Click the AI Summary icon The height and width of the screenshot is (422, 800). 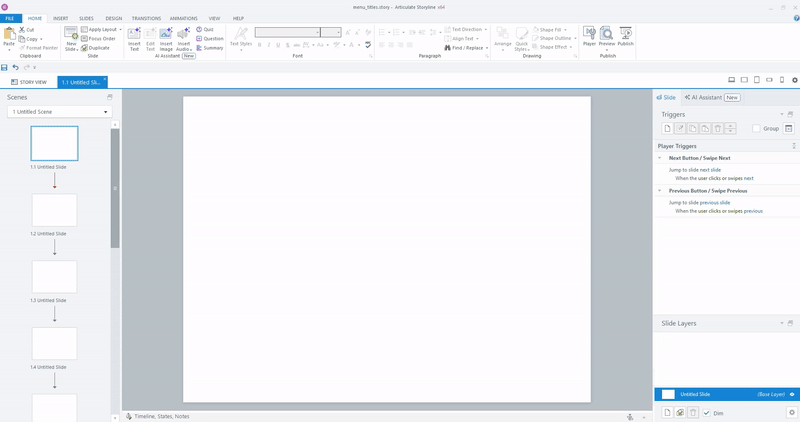tap(199, 47)
